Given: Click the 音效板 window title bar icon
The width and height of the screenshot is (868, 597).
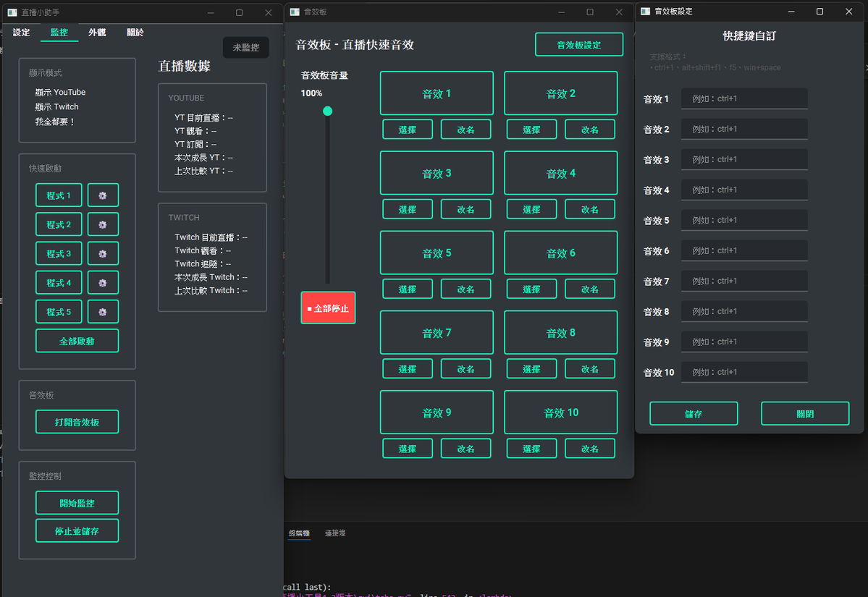Looking at the screenshot, I should pos(295,12).
